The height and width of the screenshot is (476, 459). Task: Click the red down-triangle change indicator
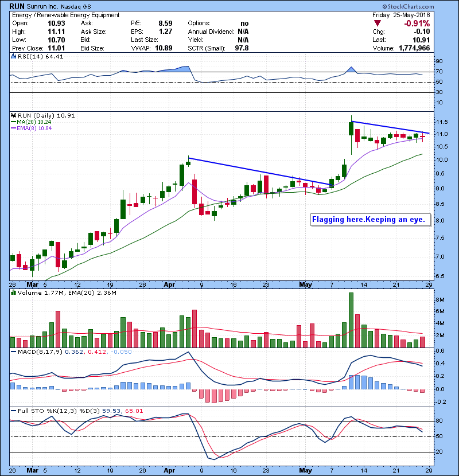point(378,24)
